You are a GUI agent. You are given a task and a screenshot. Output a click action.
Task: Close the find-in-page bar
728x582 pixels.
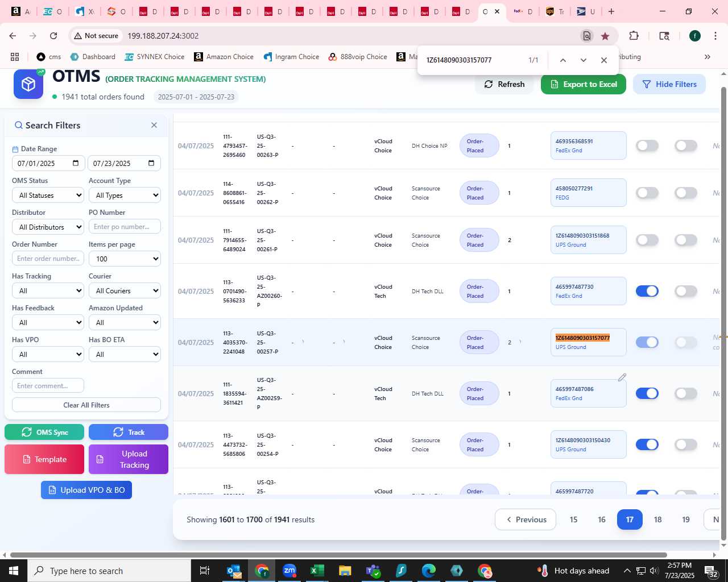(604, 60)
